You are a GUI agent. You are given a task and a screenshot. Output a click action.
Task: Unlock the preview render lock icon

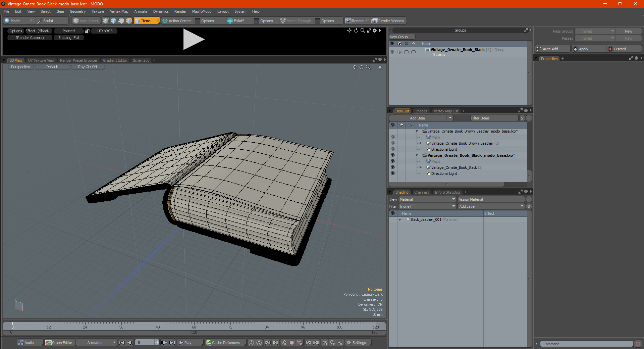click(x=87, y=31)
